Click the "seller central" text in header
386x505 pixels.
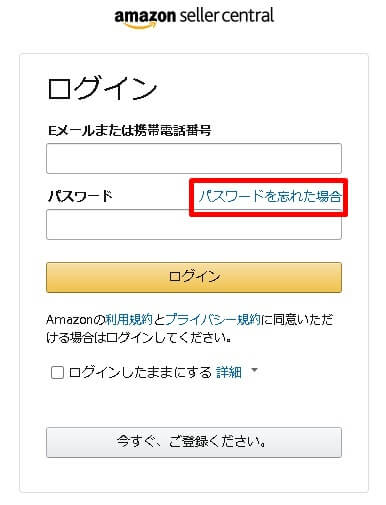(x=227, y=16)
